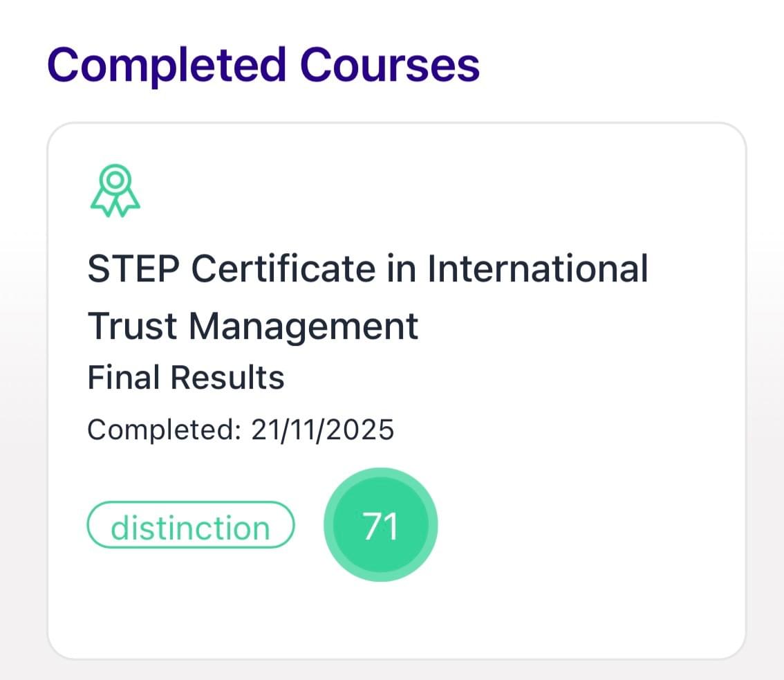
Task: Click the word 'Courses' in the heading
Action: 389,66
